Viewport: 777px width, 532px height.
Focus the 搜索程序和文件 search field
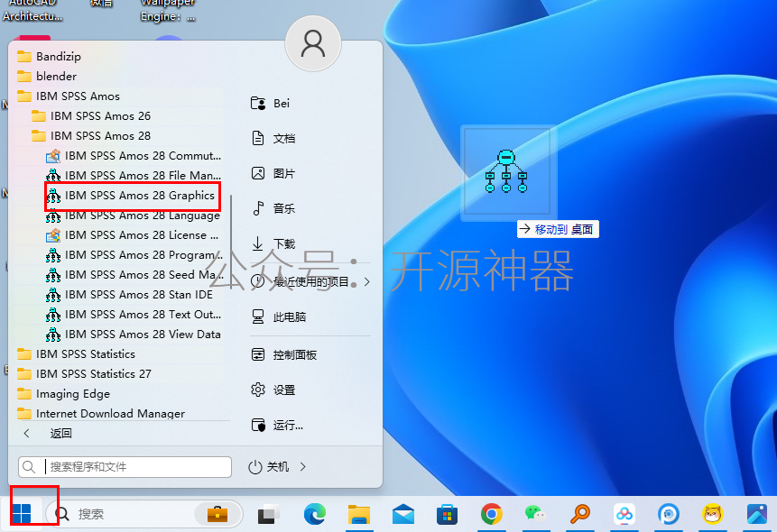pyautogui.click(x=125, y=466)
